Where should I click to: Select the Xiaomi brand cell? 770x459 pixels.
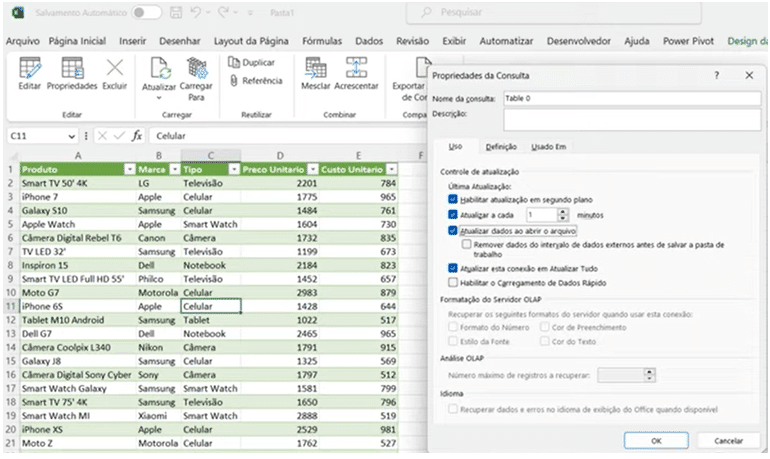pos(158,415)
